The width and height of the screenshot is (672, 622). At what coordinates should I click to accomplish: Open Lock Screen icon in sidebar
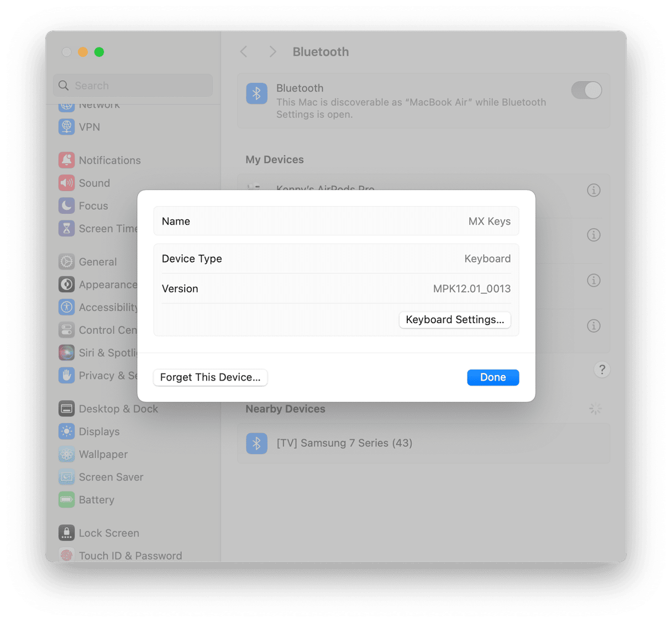click(66, 533)
